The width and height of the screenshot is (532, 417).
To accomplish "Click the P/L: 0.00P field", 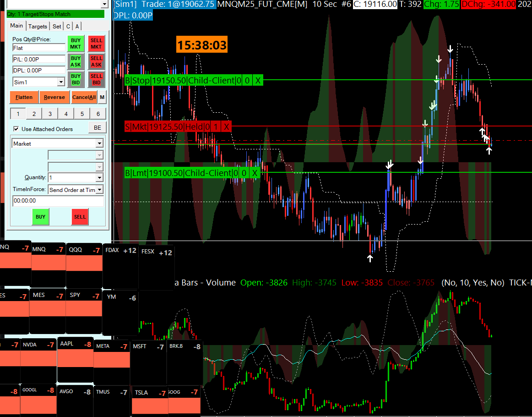I will point(38,59).
